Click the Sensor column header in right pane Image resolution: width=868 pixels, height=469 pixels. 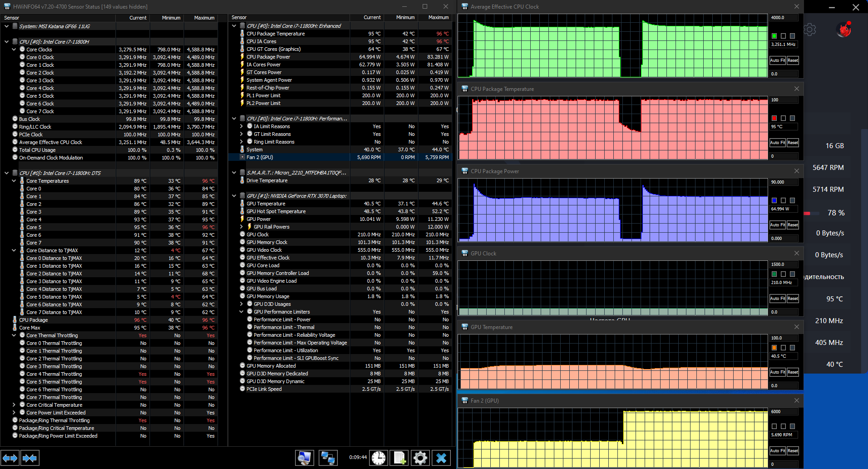pyautogui.click(x=289, y=17)
